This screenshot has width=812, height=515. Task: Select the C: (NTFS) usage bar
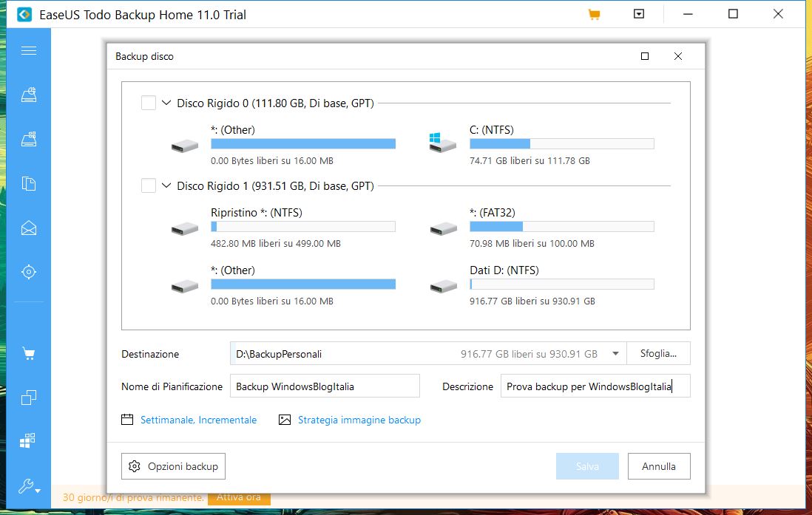coord(562,143)
